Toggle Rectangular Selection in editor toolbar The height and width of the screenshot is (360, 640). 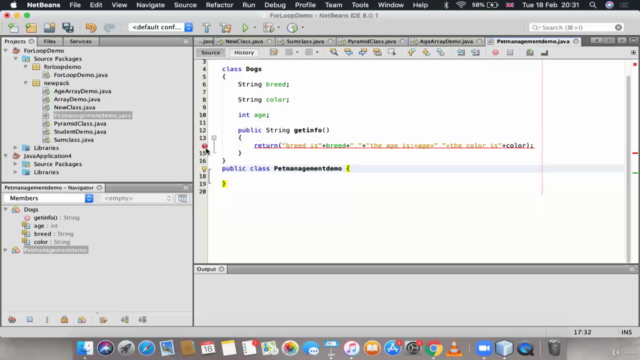(x=392, y=52)
